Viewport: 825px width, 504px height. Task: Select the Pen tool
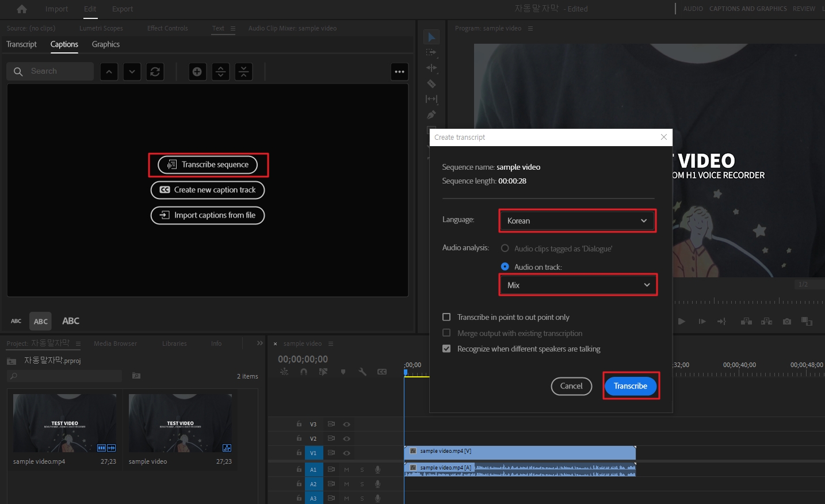pos(431,114)
